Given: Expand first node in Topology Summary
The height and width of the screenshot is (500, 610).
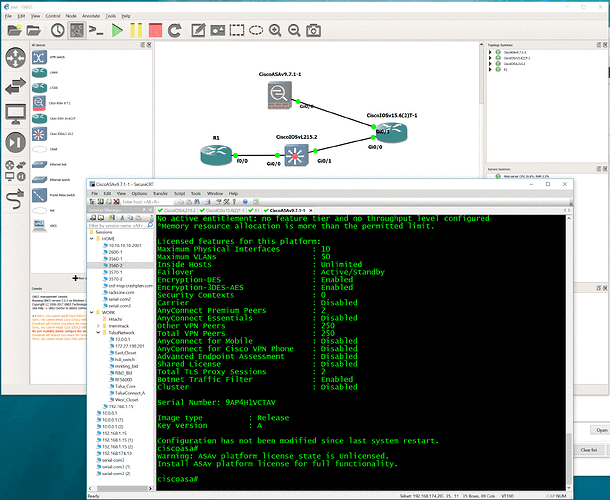Looking at the screenshot, I should coord(491,52).
